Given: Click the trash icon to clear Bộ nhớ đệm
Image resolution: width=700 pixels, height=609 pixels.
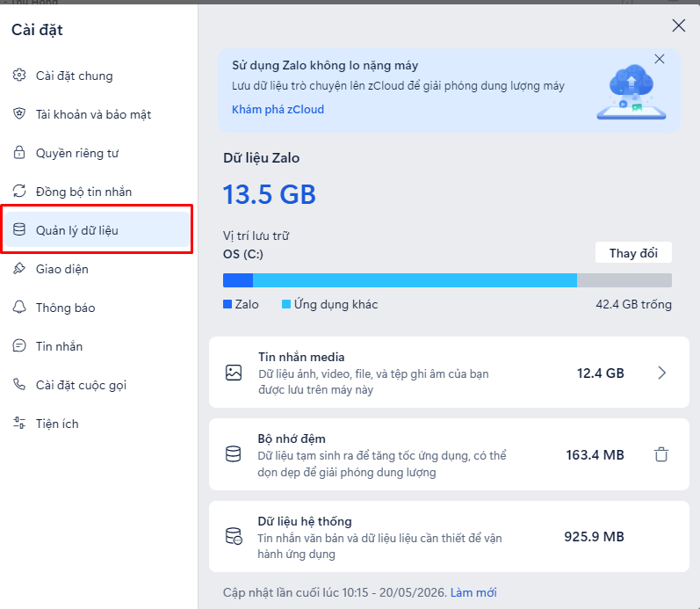Looking at the screenshot, I should [661, 454].
